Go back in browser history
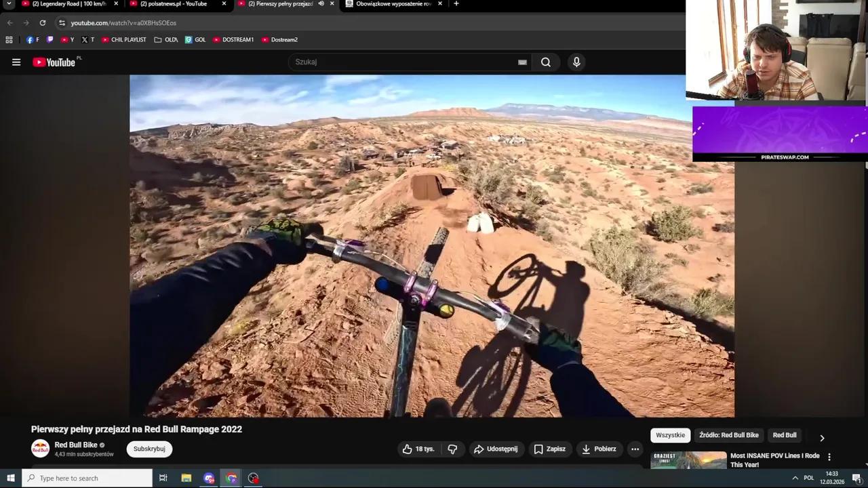Screen dimensions: 868x488 point(9,23)
